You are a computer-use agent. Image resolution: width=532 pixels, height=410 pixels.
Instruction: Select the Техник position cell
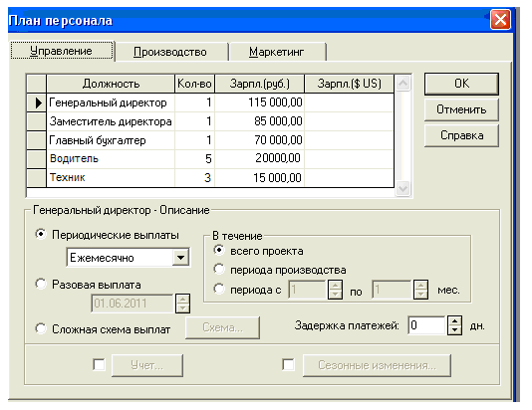pyautogui.click(x=111, y=177)
